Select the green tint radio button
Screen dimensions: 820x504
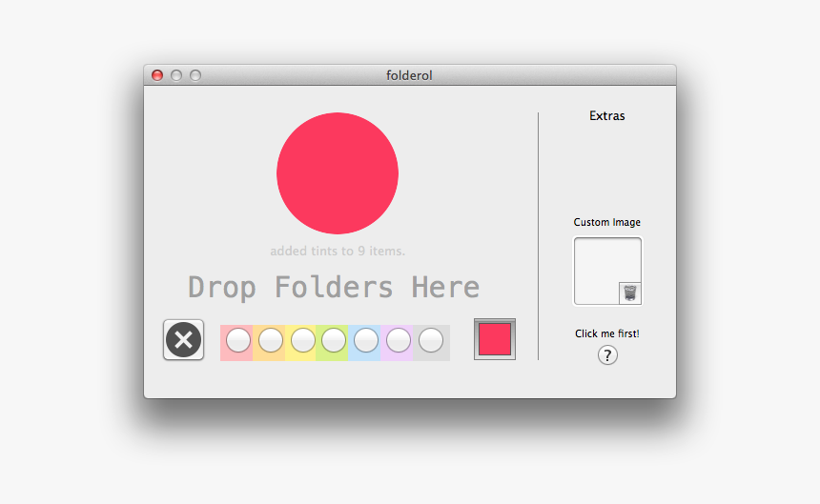[x=334, y=340]
